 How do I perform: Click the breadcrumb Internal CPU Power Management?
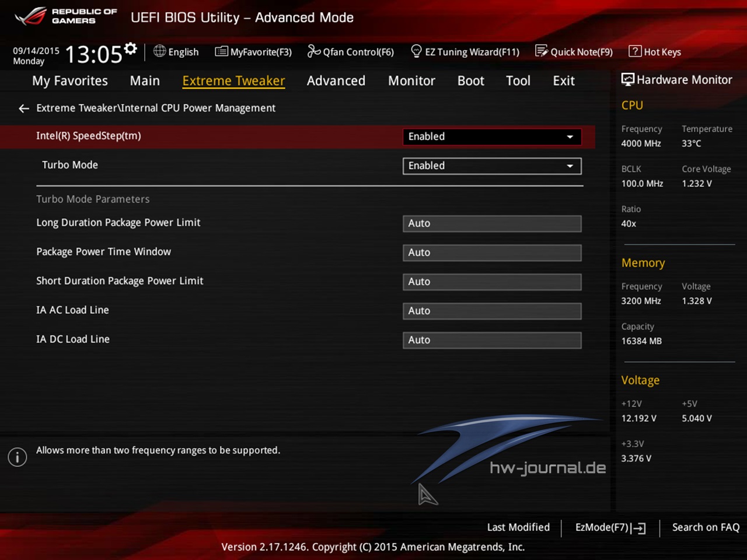pos(198,108)
